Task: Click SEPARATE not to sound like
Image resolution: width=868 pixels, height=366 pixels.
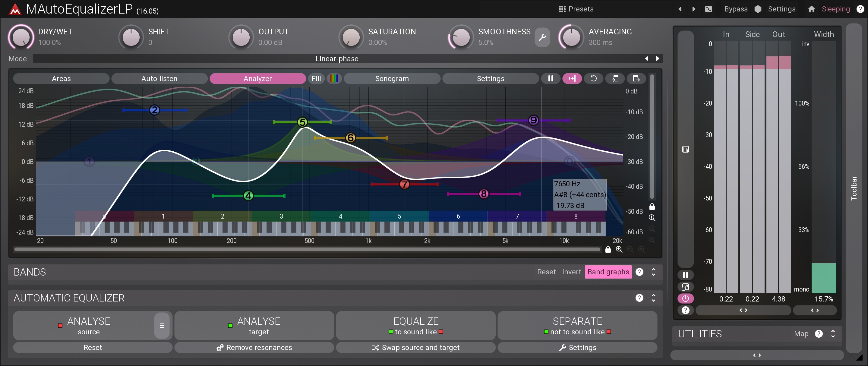Action: [x=577, y=326]
